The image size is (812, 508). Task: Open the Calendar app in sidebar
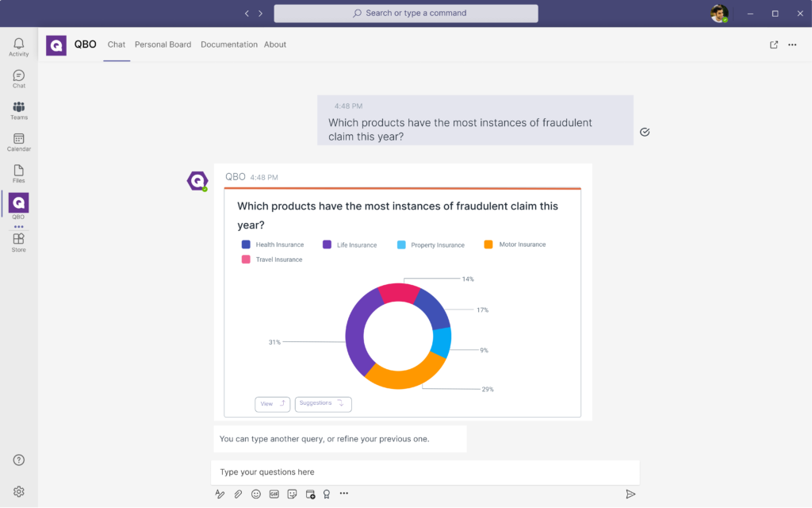(19, 142)
